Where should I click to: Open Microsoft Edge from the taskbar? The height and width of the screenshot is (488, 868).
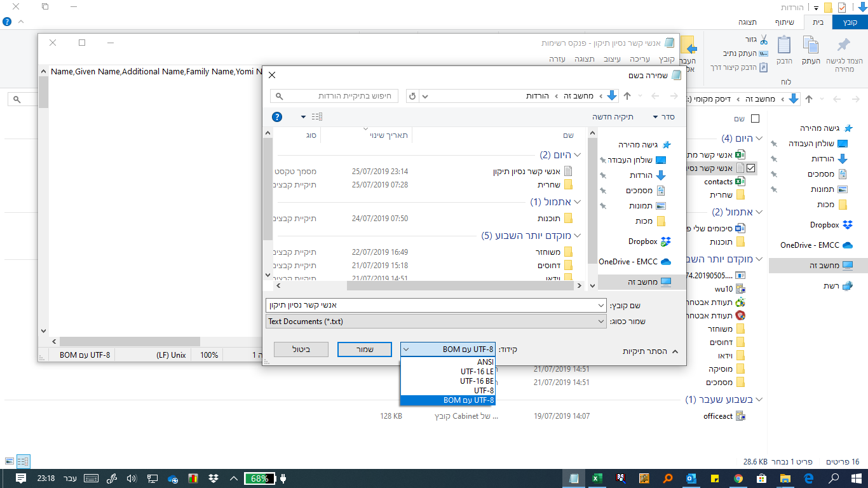[808, 478]
